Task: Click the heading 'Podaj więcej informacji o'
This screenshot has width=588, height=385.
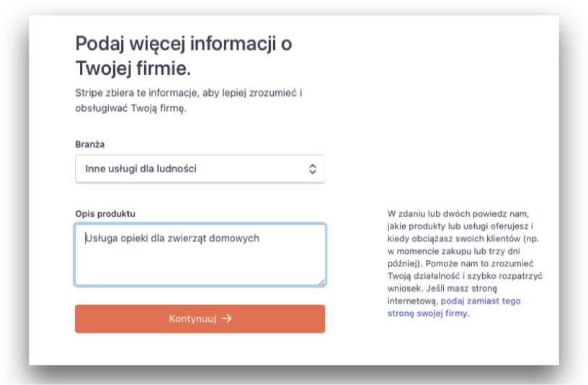Action: 184,43
